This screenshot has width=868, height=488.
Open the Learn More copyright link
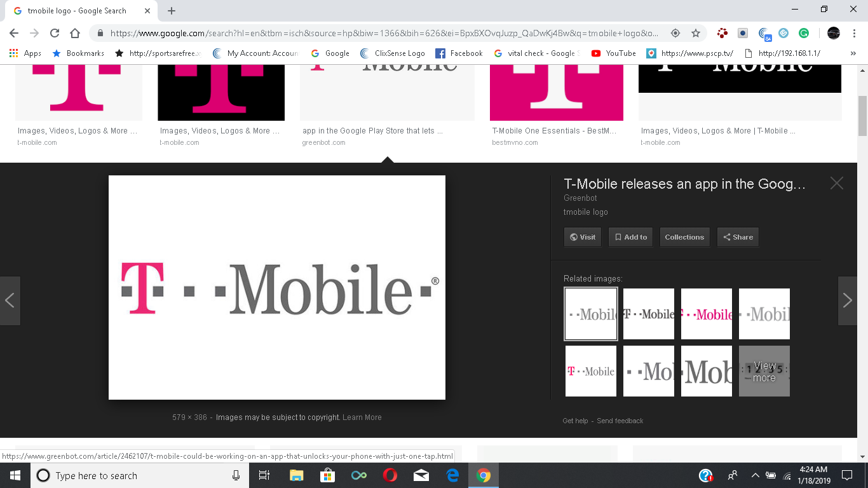coord(362,417)
